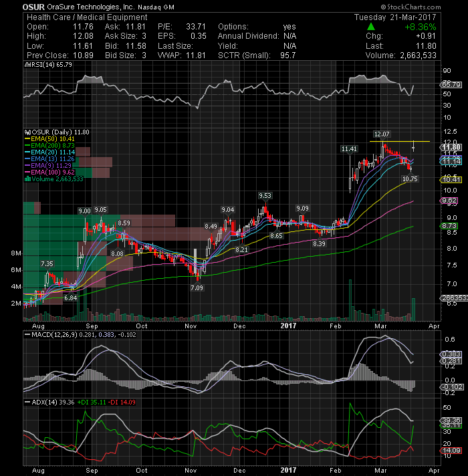
Task: Click the MACD(12,26,9) panel label
Action: point(54,335)
